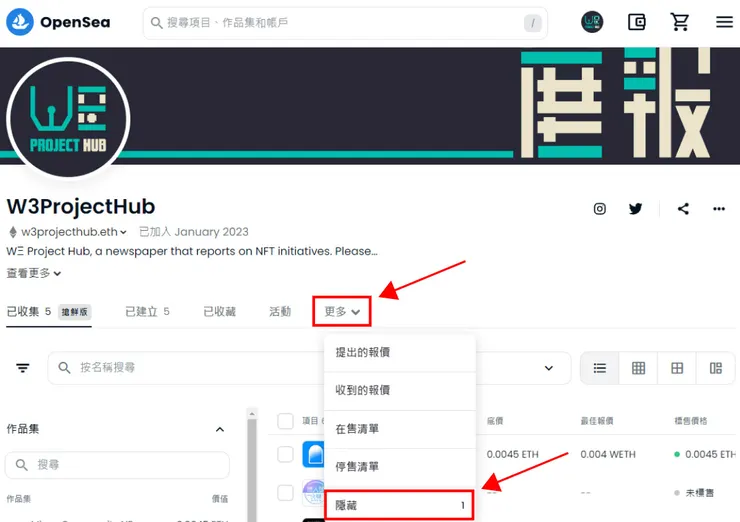Click the share icon
This screenshot has height=522, width=740.
(683, 209)
